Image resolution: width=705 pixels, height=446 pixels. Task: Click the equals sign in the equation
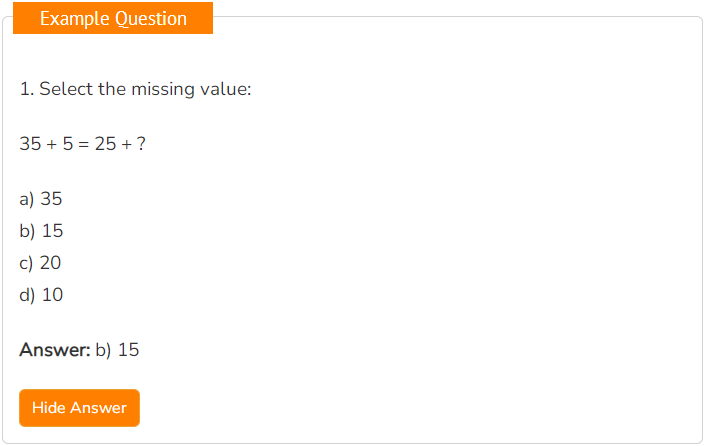84,144
